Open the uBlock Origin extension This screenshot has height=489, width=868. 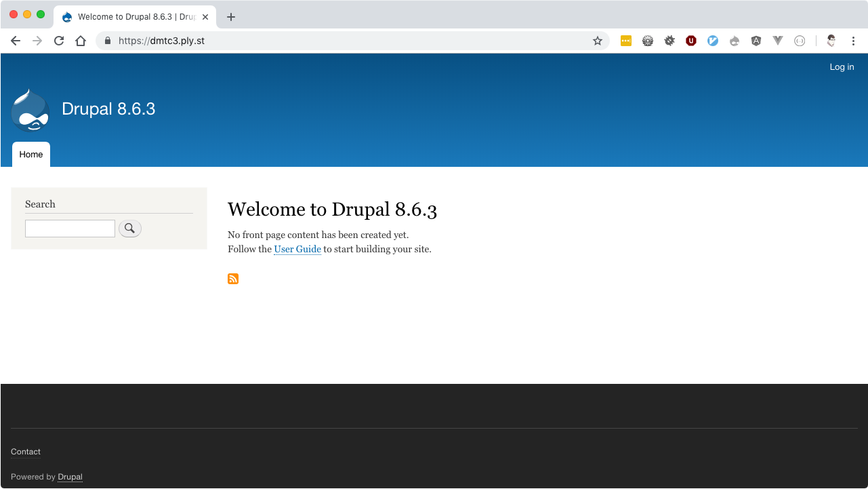[x=691, y=41]
